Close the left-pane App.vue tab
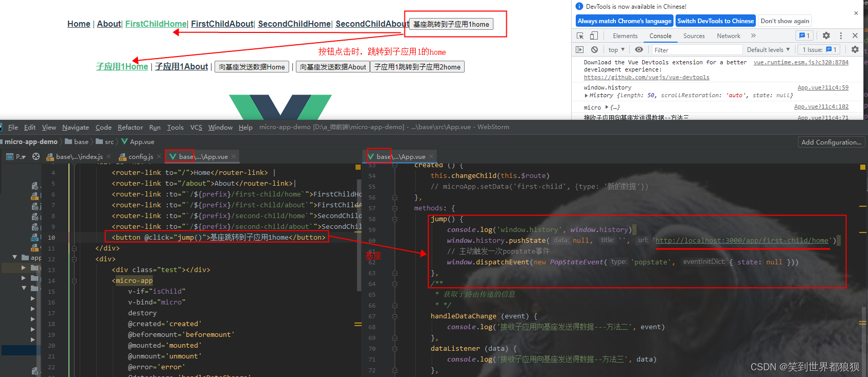The height and width of the screenshot is (377, 868). 234,157
